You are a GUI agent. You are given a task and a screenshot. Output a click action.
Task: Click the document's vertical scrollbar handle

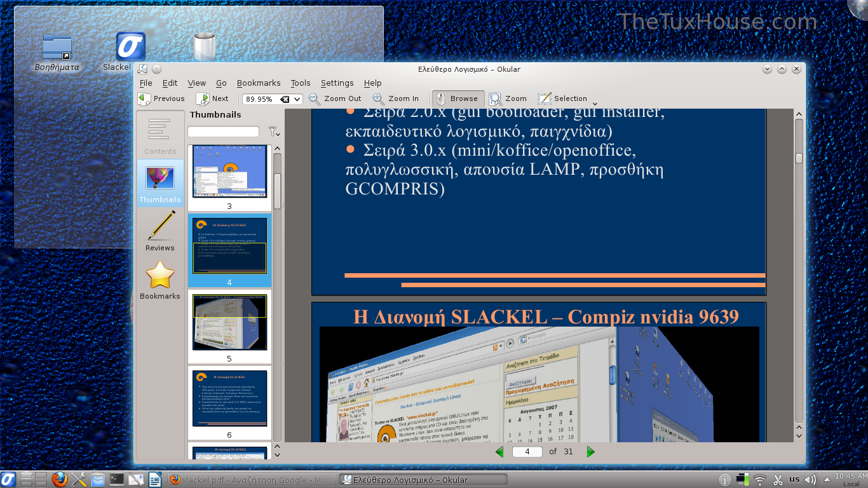799,158
